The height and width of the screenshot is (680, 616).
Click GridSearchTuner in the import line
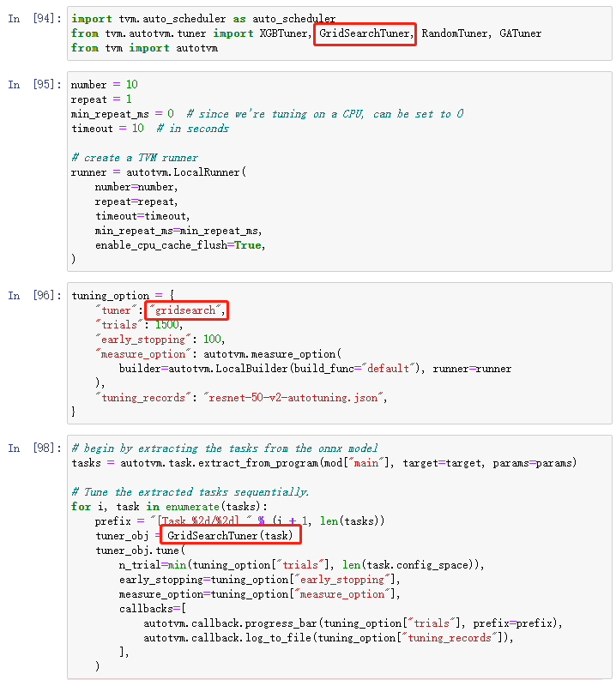coord(365,33)
